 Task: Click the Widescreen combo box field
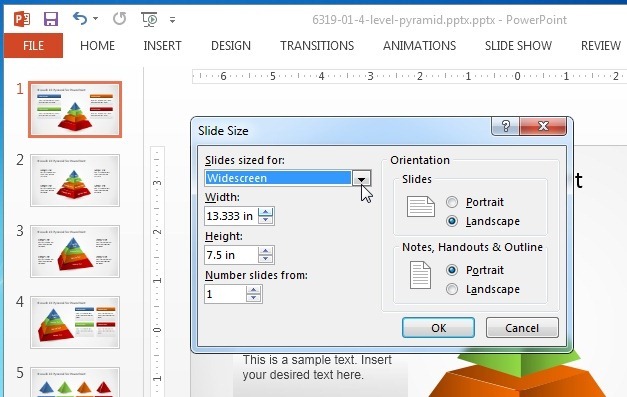pos(278,178)
